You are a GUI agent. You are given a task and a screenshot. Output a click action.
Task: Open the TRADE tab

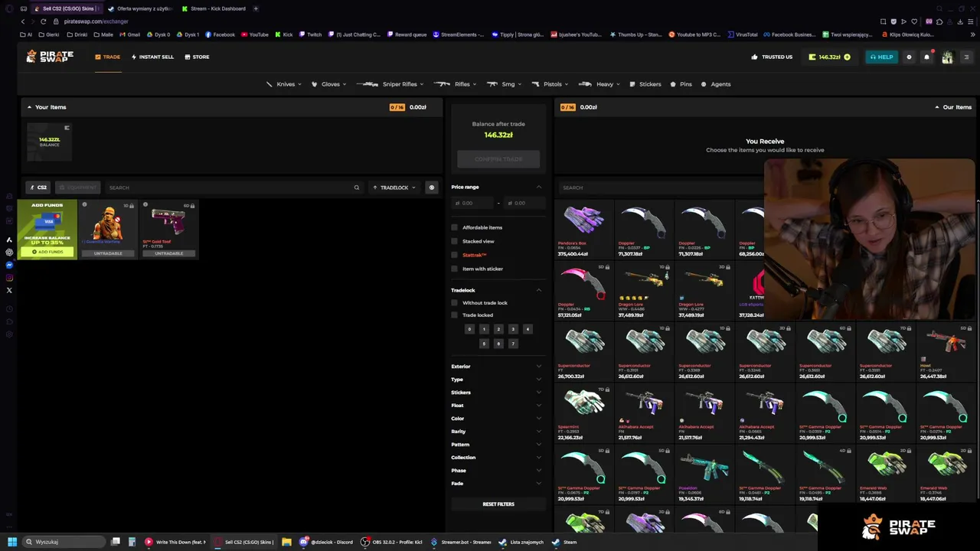[x=107, y=57]
